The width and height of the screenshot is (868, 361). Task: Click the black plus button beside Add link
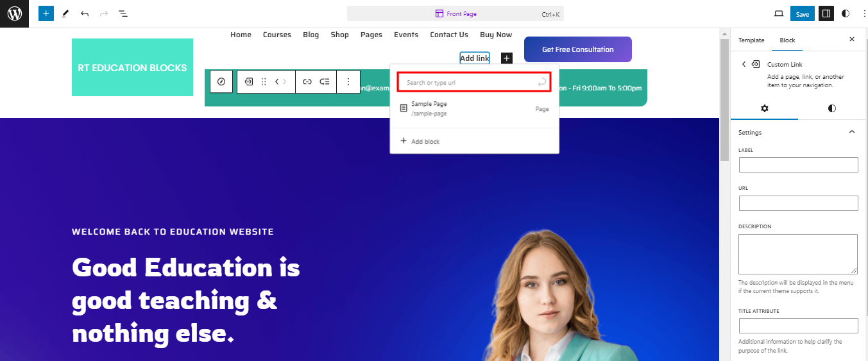click(507, 58)
